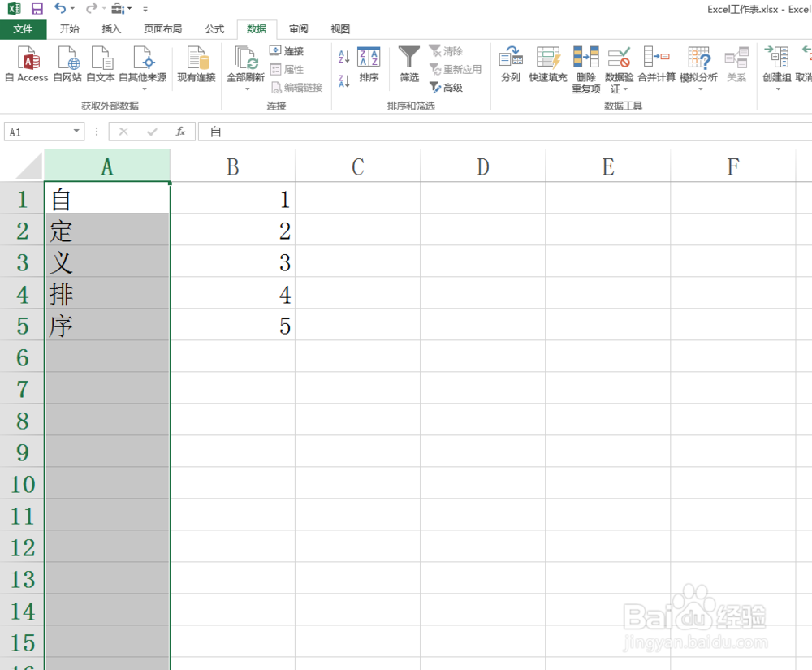Switch to the Home (开始) tab
This screenshot has width=812, height=670.
coord(69,29)
